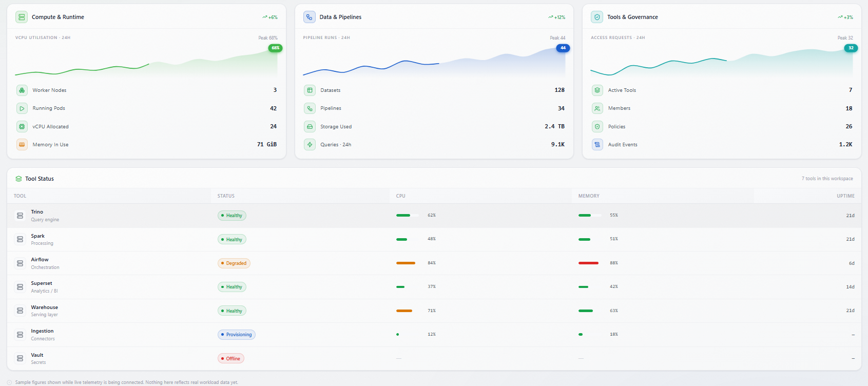Image resolution: width=868 pixels, height=386 pixels.
Task: Click the MEMORY column header
Action: coord(589,196)
